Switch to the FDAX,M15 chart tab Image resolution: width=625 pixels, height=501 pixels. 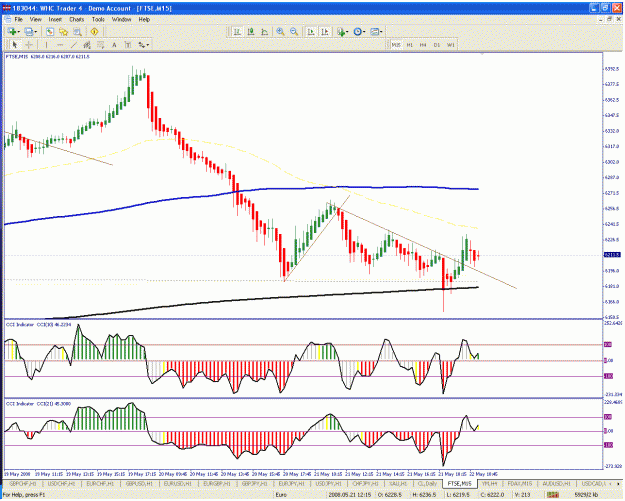[519, 483]
